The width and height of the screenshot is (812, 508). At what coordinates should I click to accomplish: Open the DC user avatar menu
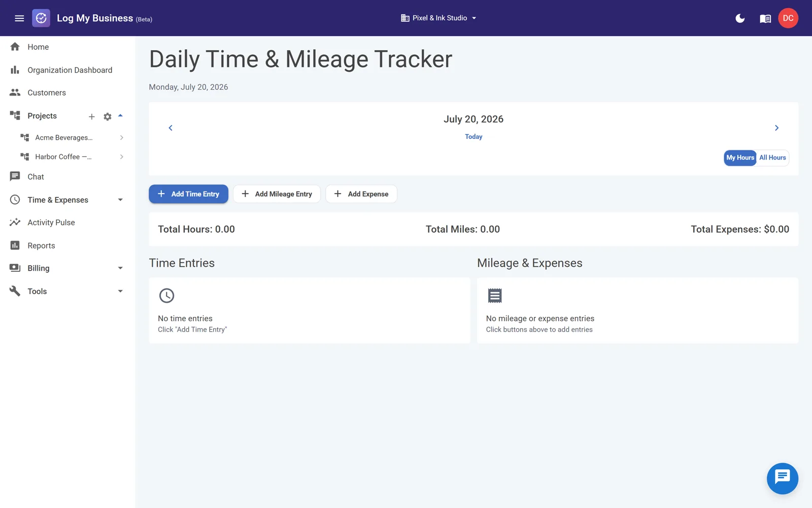[x=788, y=18]
